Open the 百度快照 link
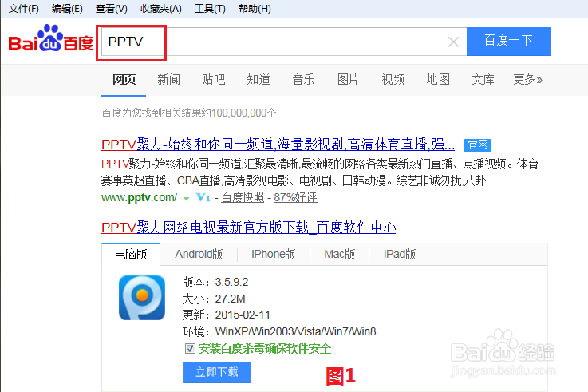588x392 pixels. (243, 197)
